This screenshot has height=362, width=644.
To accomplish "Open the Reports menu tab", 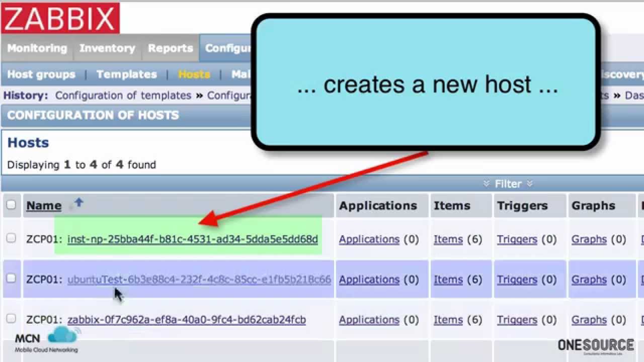I will pos(170,48).
